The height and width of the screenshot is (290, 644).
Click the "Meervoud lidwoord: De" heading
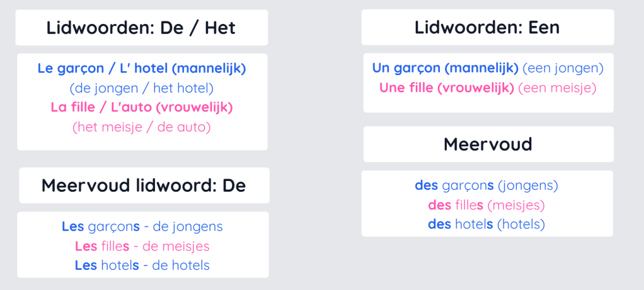pyautogui.click(x=144, y=185)
